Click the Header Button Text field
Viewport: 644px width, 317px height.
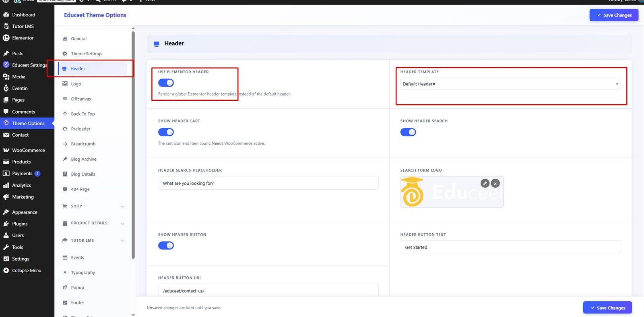[x=511, y=247]
